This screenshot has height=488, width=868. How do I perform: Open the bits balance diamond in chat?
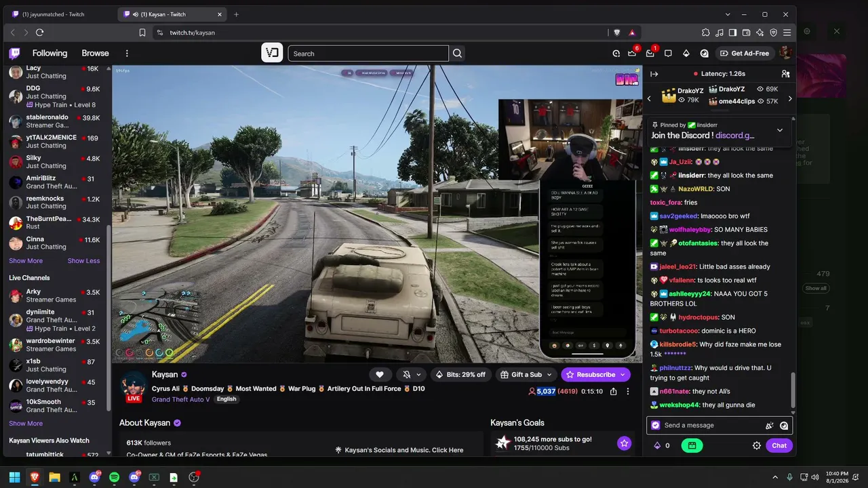(656, 445)
